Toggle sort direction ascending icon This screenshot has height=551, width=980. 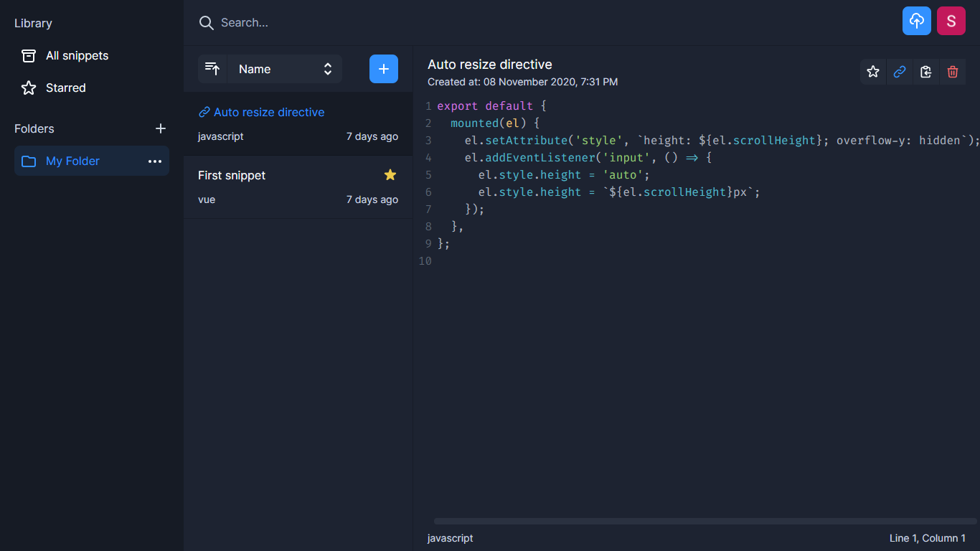212,69
